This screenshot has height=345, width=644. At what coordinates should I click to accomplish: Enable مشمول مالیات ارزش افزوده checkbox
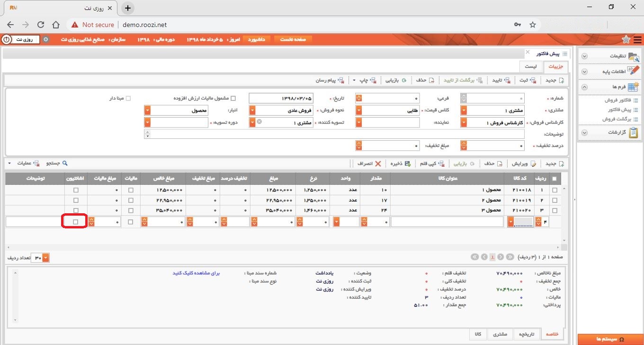233,99
